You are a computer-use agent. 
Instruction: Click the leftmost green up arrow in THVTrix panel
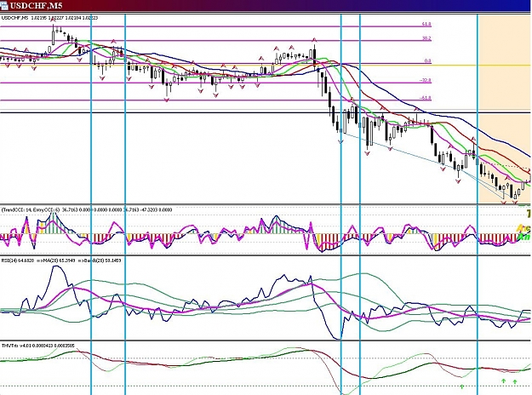coord(461,386)
